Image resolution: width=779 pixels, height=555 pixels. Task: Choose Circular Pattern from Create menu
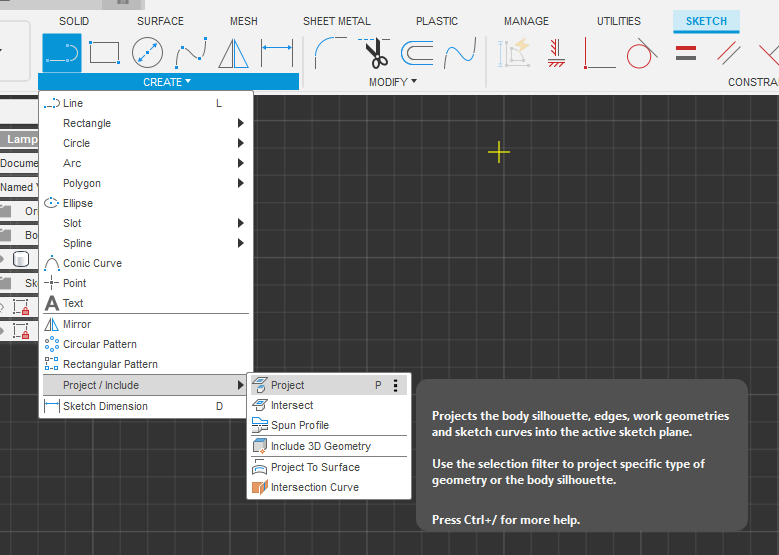[100, 344]
